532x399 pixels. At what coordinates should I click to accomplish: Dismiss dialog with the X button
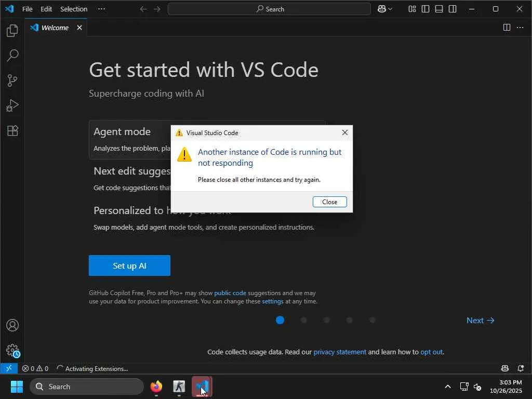coord(345,132)
